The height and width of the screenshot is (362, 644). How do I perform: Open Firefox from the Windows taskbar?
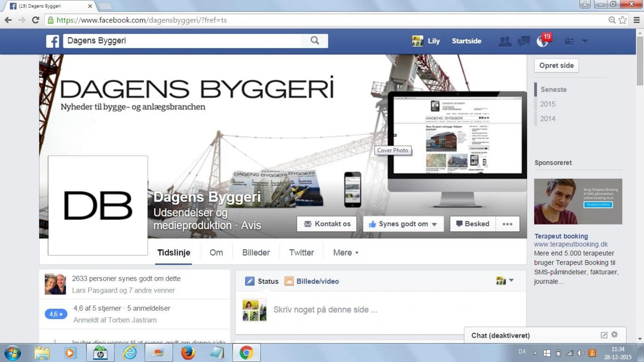coord(188,353)
